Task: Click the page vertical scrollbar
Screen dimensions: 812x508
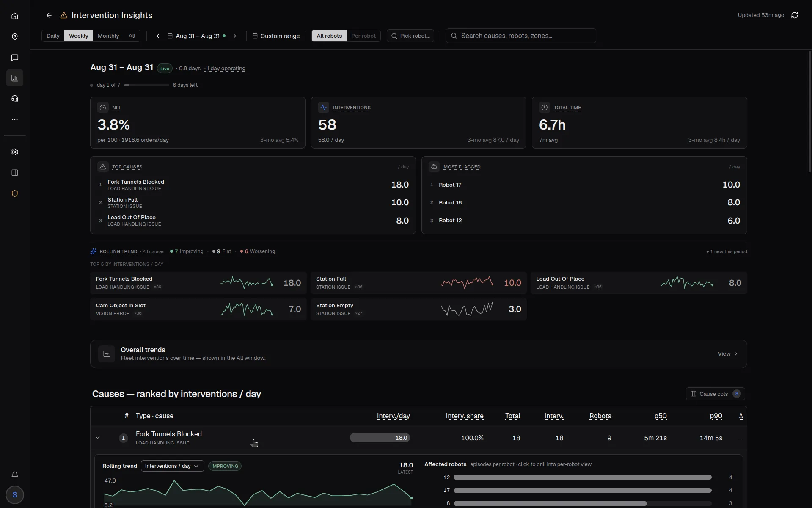Action: pyautogui.click(x=809, y=111)
